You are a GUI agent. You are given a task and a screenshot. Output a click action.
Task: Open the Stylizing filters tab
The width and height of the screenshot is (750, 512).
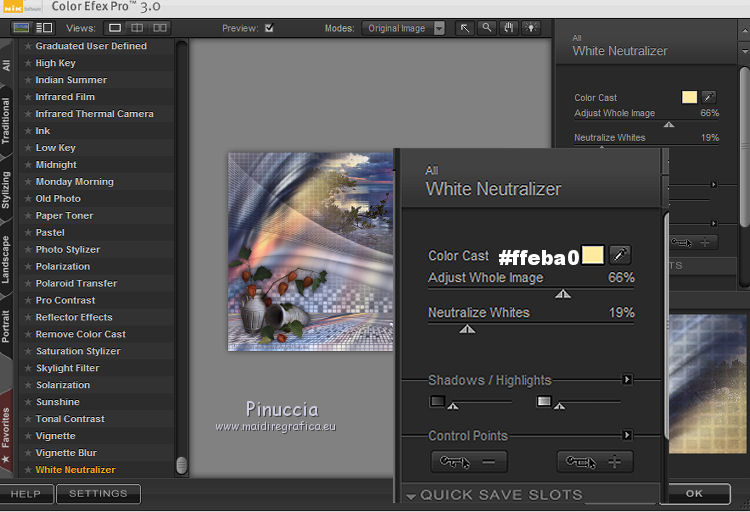coord(6,189)
